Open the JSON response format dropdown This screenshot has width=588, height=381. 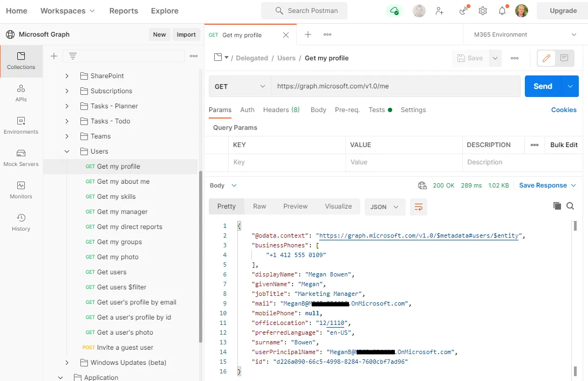coord(385,206)
